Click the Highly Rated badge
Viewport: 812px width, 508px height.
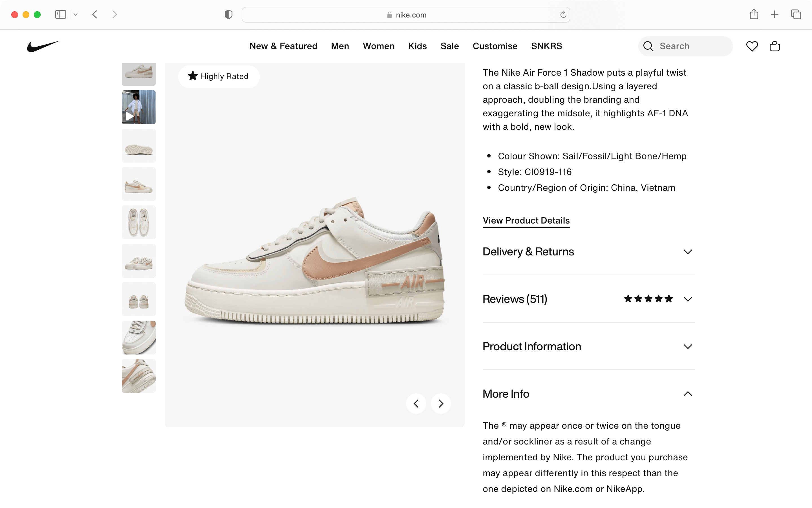click(x=219, y=76)
